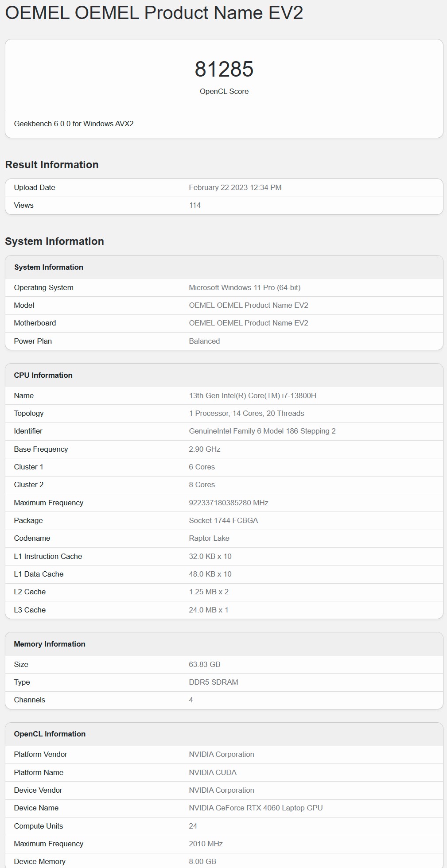This screenshot has width=447, height=868.
Task: Click the Maximum Frequency 922337180385280 MHz value
Action: 229,503
